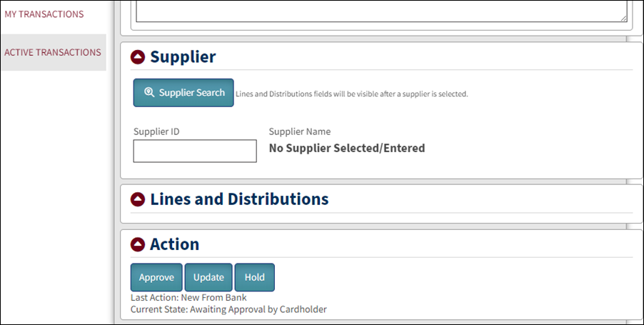
Task: Select ACTIVE TRANSACTIONS in the sidebar
Action: (53, 52)
